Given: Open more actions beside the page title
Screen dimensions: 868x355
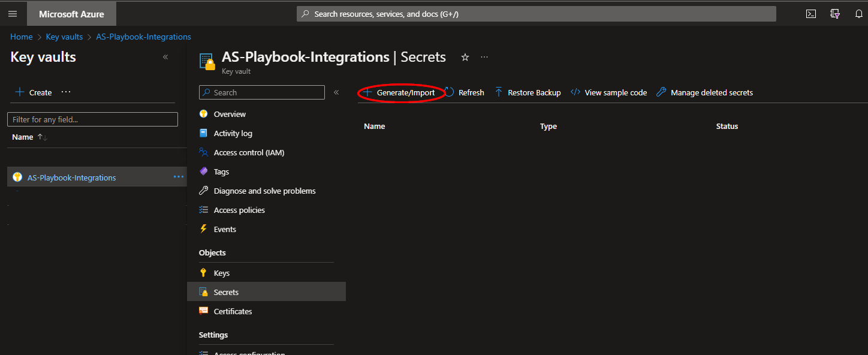Looking at the screenshot, I should (484, 57).
